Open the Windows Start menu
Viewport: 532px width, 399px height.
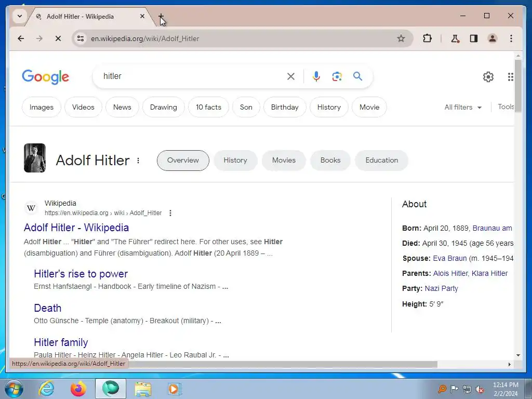click(14, 389)
